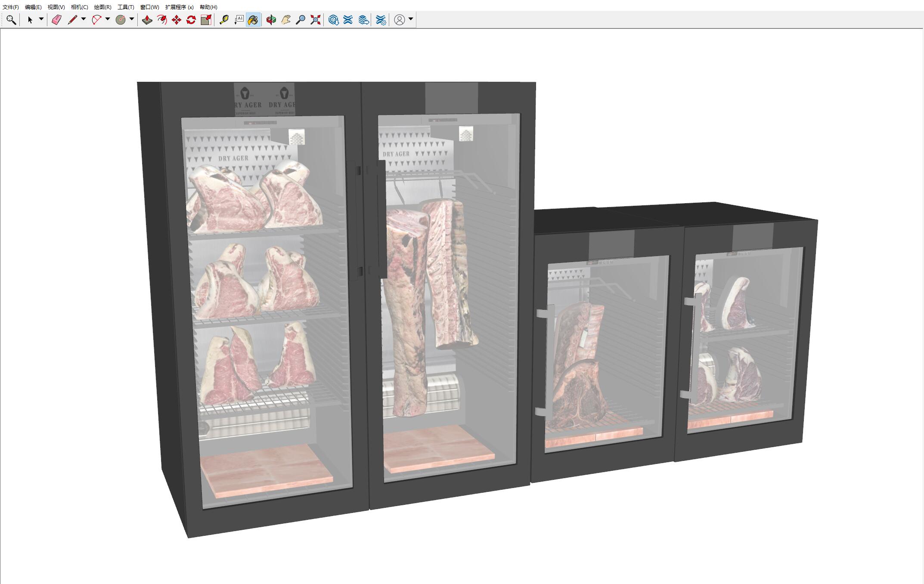Expand the Arc tool dropdown arrow
Viewport: 924px width, 584px height.
pyautogui.click(x=108, y=19)
